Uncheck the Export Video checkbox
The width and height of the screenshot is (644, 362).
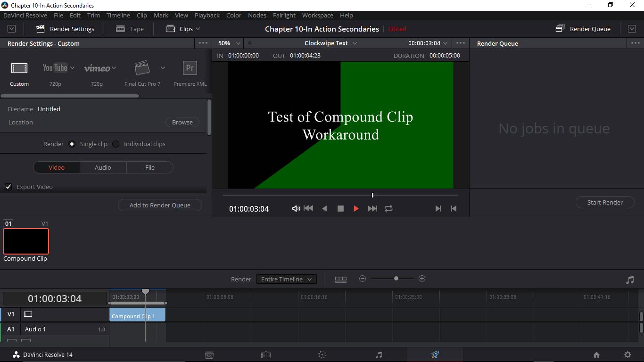click(8, 187)
